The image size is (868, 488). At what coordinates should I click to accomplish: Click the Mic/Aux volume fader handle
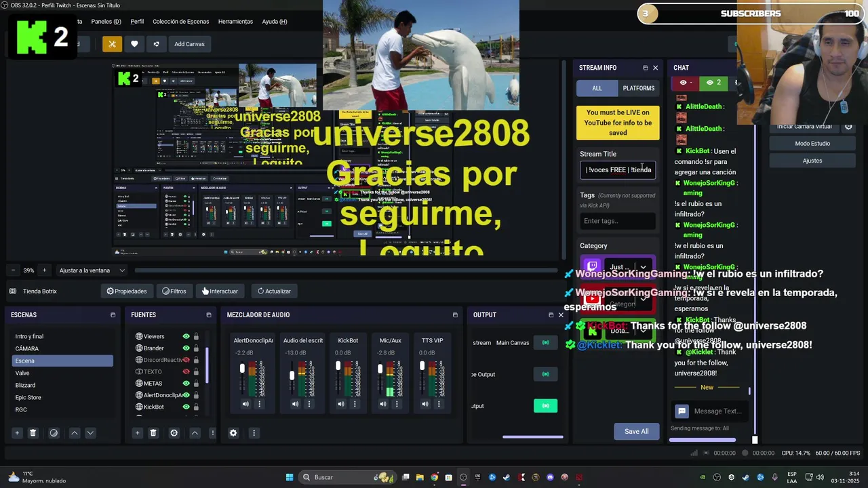click(380, 369)
